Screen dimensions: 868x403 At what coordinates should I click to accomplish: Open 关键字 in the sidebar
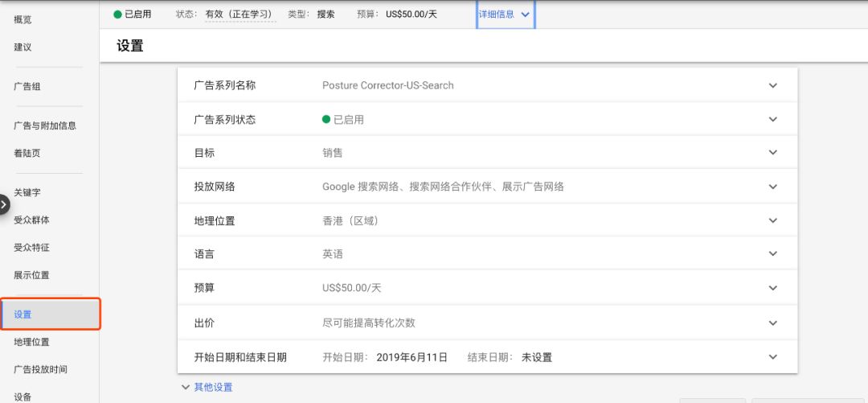(x=27, y=192)
